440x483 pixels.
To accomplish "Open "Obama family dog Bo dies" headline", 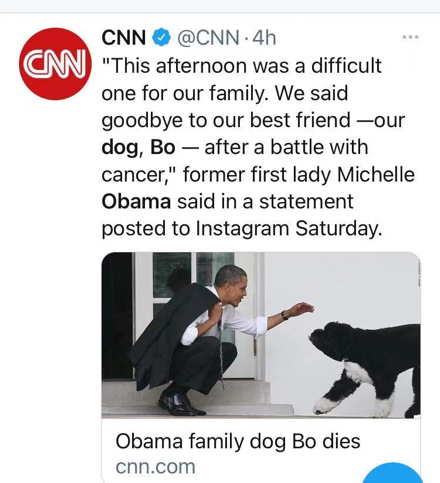I will click(x=238, y=441).
